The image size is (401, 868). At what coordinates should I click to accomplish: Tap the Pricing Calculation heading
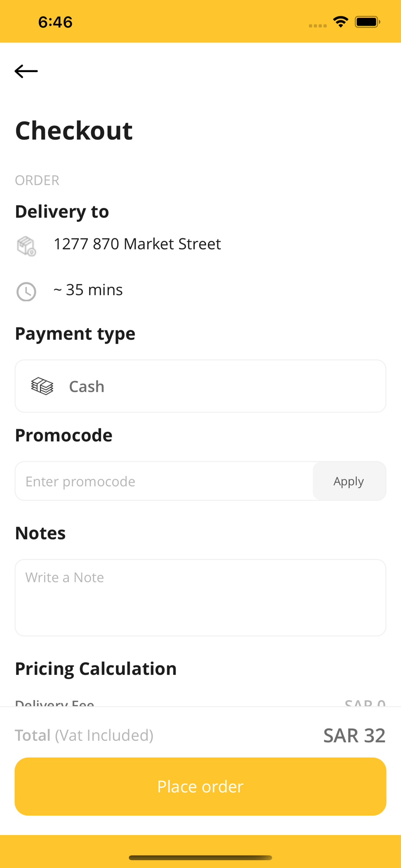(96, 669)
